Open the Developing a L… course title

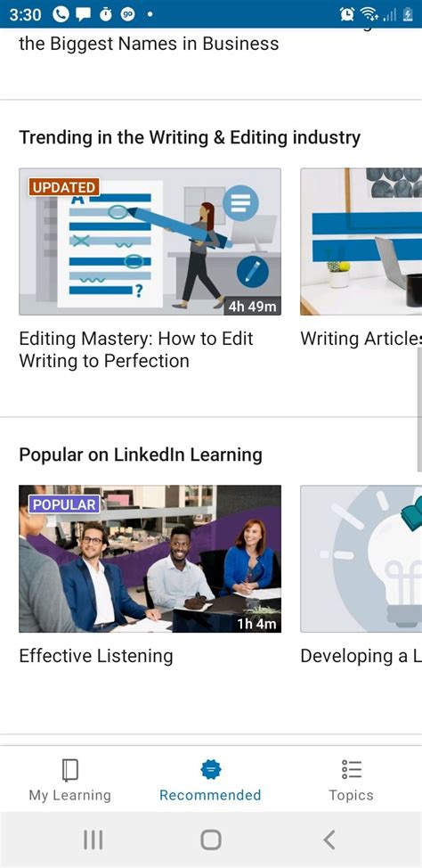(x=361, y=655)
